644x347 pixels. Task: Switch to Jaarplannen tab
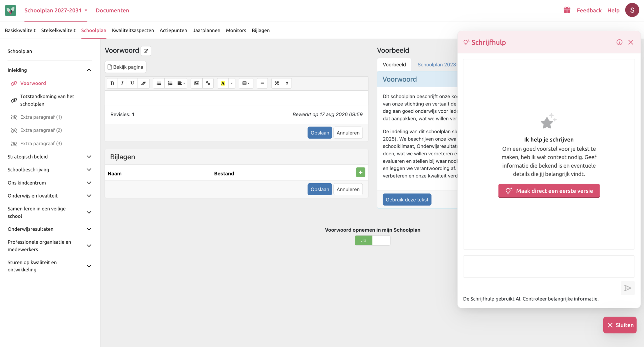206,30
